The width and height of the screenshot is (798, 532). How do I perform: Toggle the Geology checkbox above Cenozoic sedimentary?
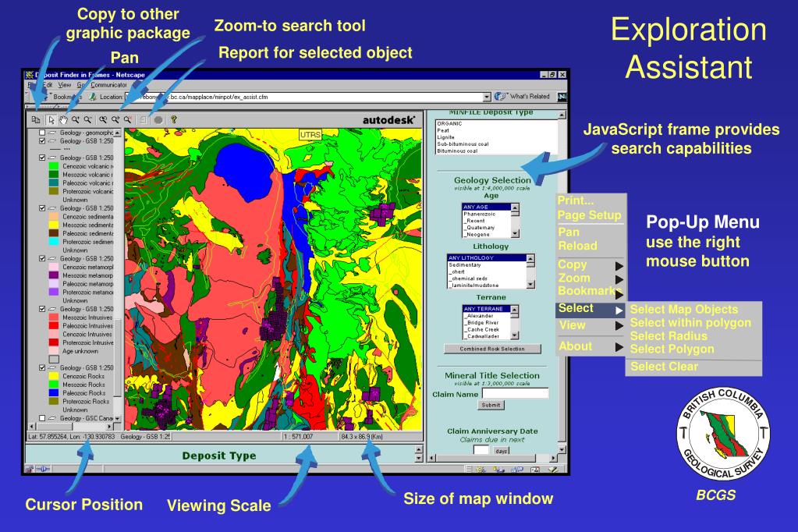pyautogui.click(x=42, y=208)
